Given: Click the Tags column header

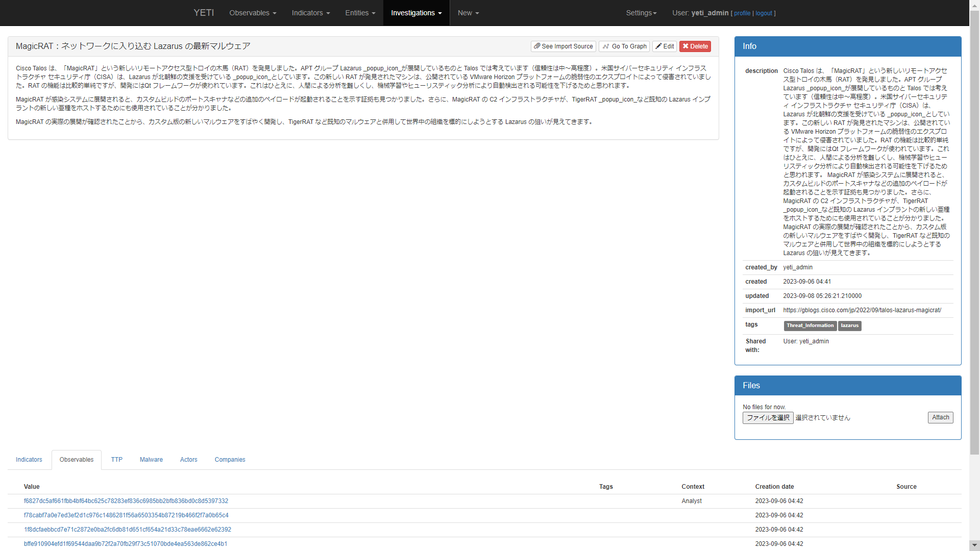Looking at the screenshot, I should (x=606, y=487).
